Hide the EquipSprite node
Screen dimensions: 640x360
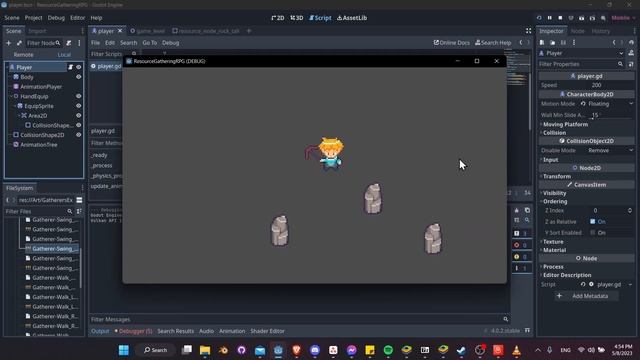78,106
